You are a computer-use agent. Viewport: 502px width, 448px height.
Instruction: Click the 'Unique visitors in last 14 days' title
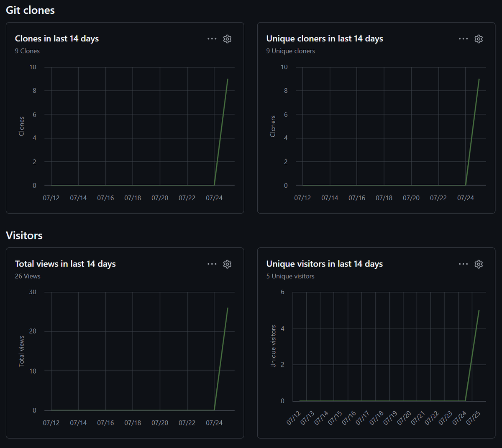pos(325,264)
